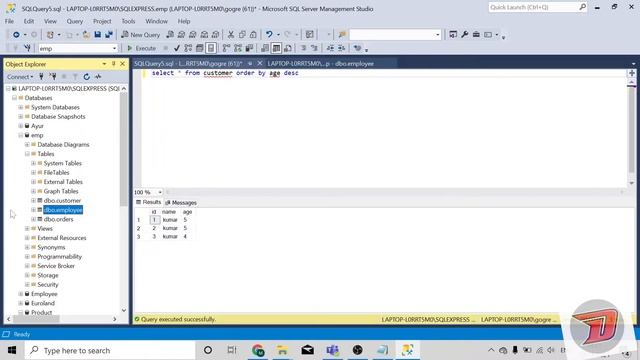Click the Properties wrench icon

[464, 35]
